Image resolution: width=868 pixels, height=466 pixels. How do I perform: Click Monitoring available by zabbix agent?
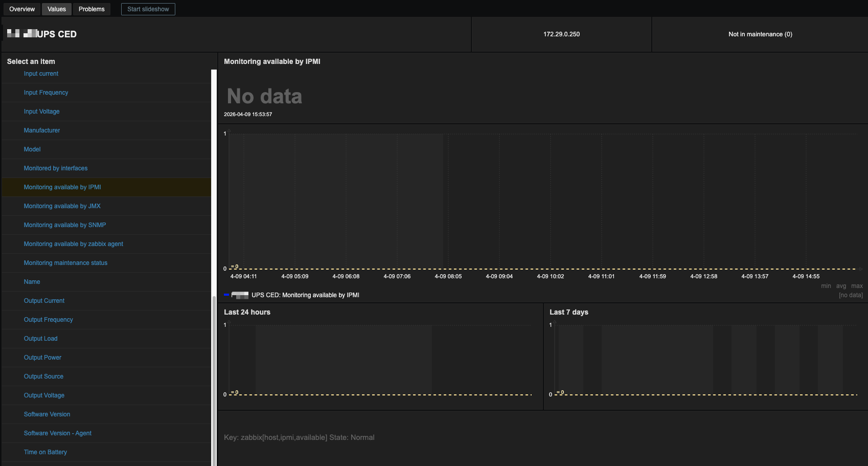(74, 244)
